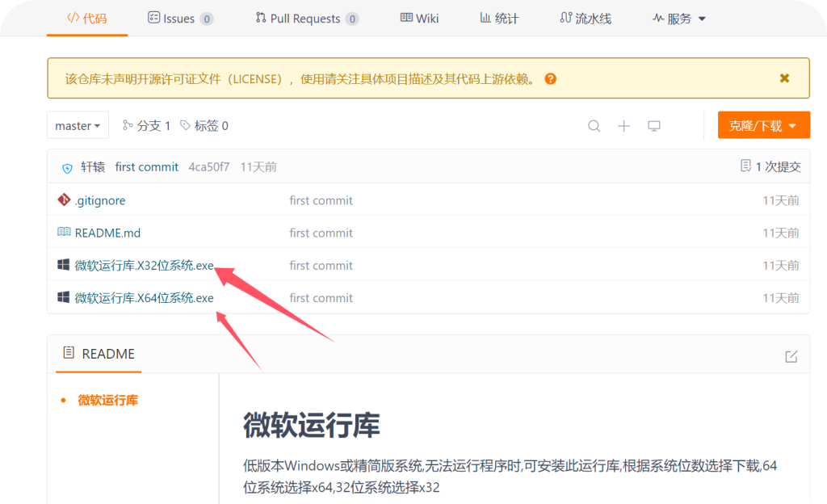The width and height of the screenshot is (827, 504).
Task: Click the Pull Requests count badge 0
Action: pos(352,19)
